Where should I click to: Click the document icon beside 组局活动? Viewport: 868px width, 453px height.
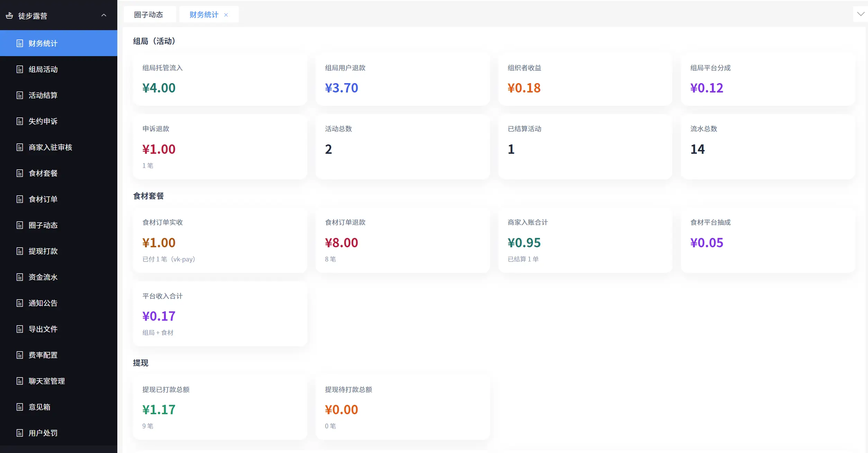tap(20, 69)
